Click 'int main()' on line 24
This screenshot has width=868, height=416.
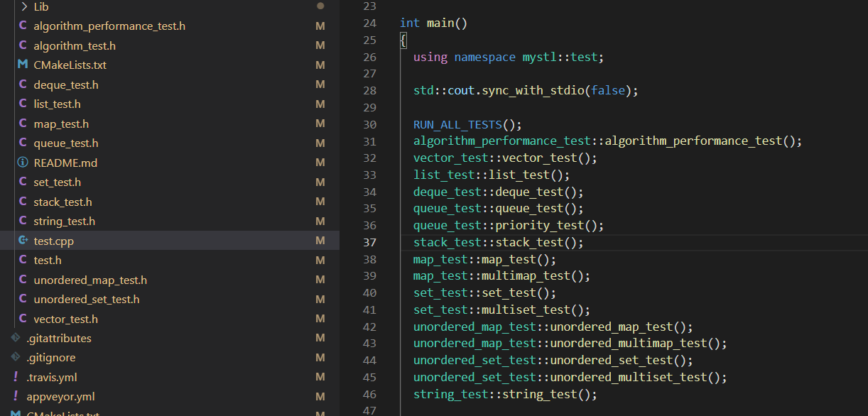pyautogui.click(x=433, y=23)
